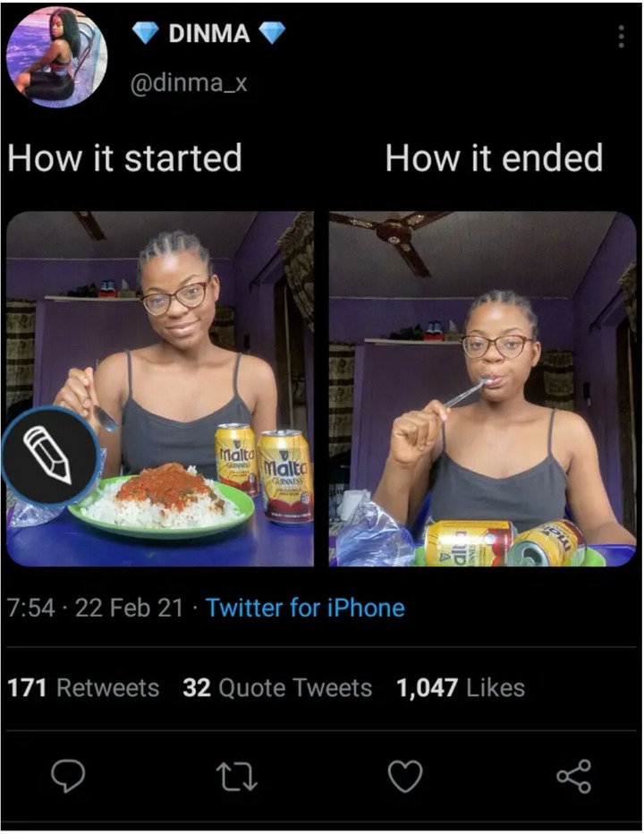Open the @dinma_x handle
The image size is (644, 834).
190,83
